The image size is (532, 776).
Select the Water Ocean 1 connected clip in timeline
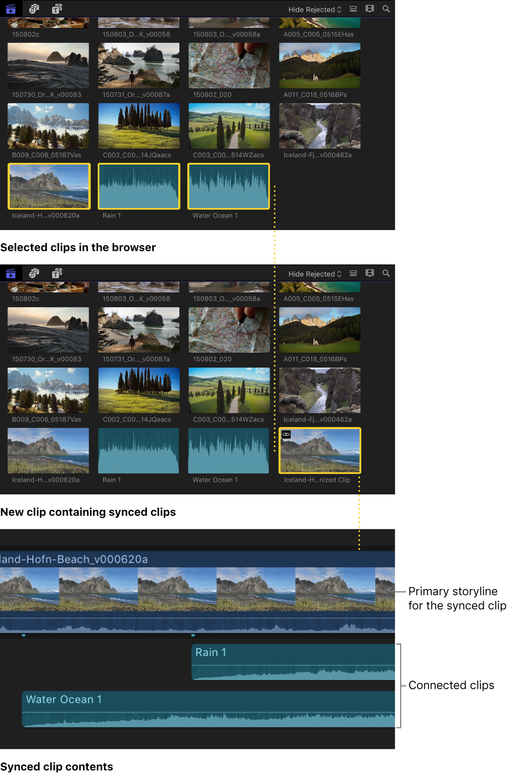[209, 709]
